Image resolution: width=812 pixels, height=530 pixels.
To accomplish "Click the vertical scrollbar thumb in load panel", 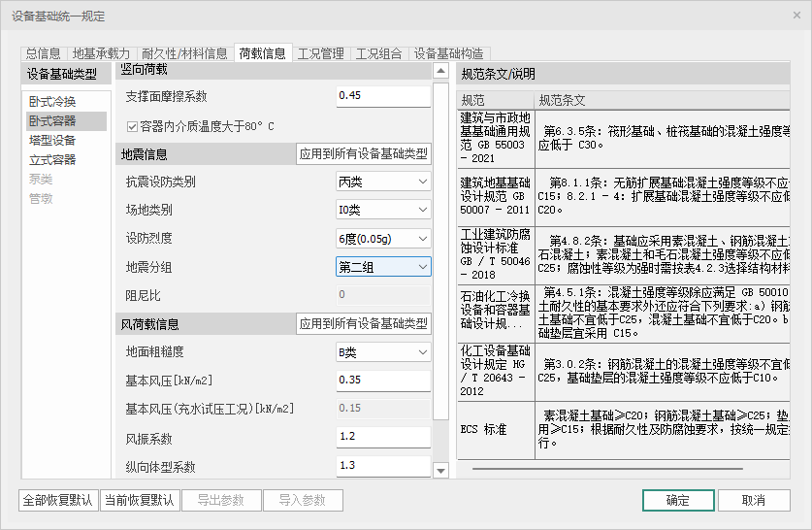I will (x=440, y=250).
